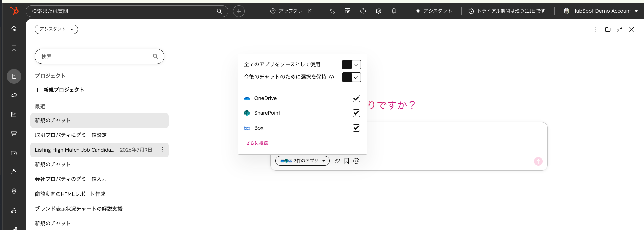The image size is (644, 230).
Task: Open the Help question mark icon
Action: tap(363, 11)
